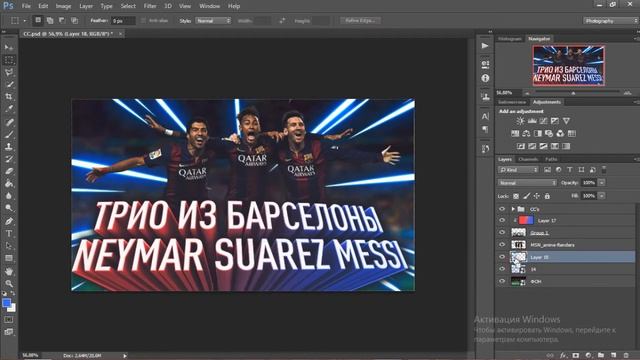Screen dimensions: 640x360
Task: Add a Color Balance adjustment
Action: [x=527, y=133]
